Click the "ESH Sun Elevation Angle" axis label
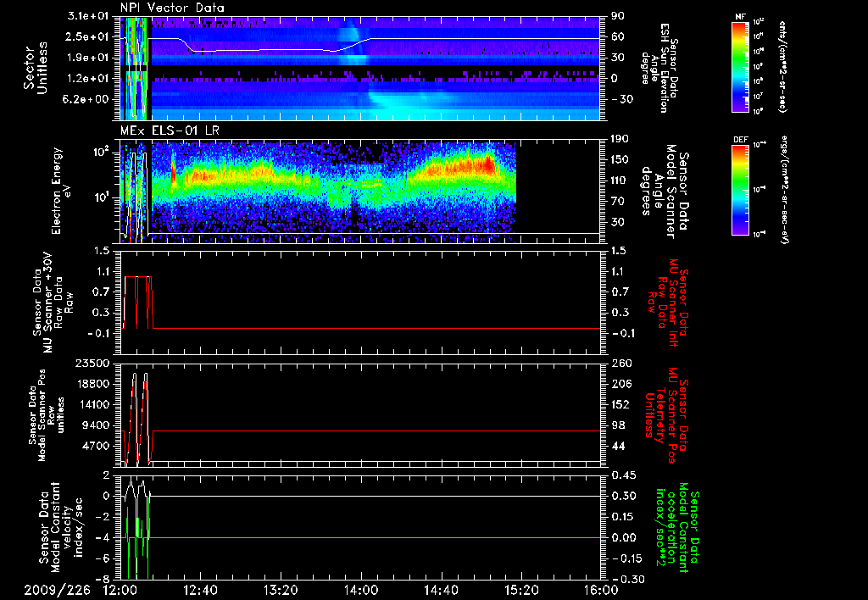The height and width of the screenshot is (600, 868). 659,68
